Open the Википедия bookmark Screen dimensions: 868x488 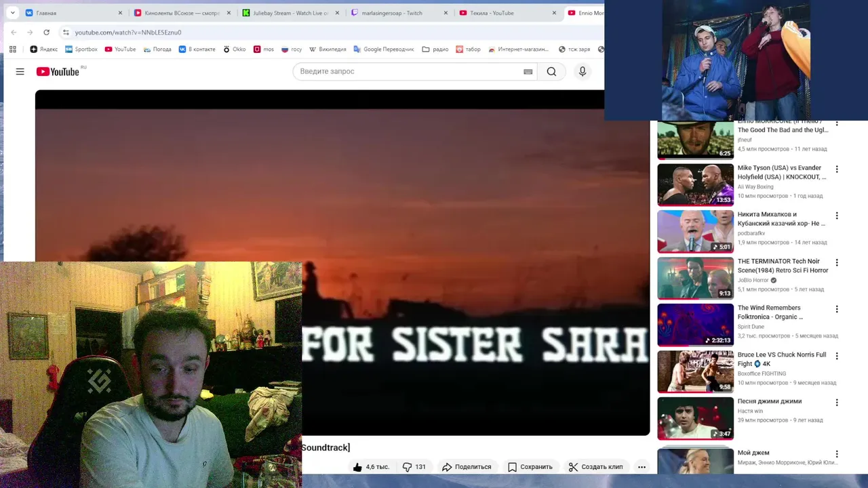328,49
